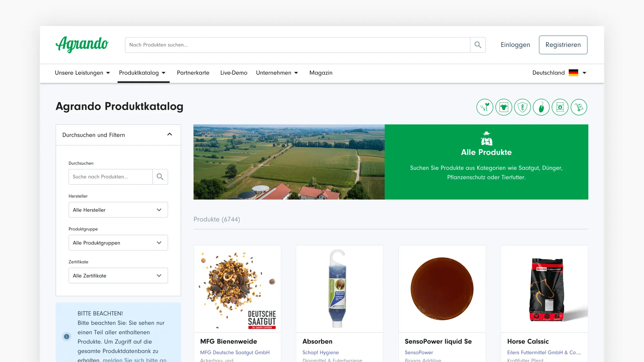Collapse the Durchsuchen und Filtern panel
This screenshot has height=362, width=644.
(170, 135)
